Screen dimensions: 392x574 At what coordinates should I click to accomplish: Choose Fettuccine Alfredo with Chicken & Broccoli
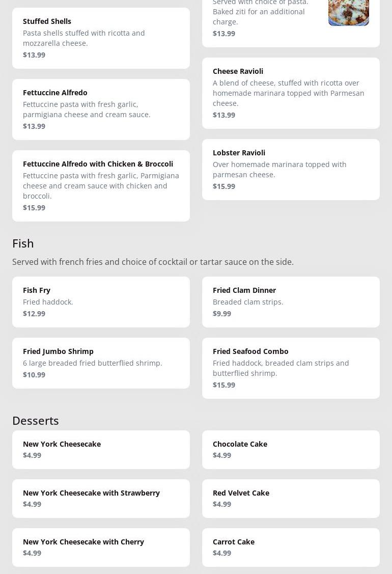(x=101, y=185)
